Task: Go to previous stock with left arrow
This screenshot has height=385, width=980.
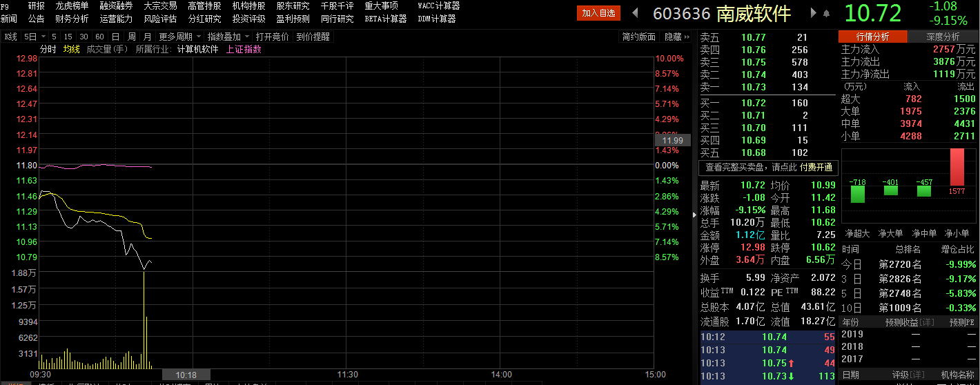Action: point(636,13)
